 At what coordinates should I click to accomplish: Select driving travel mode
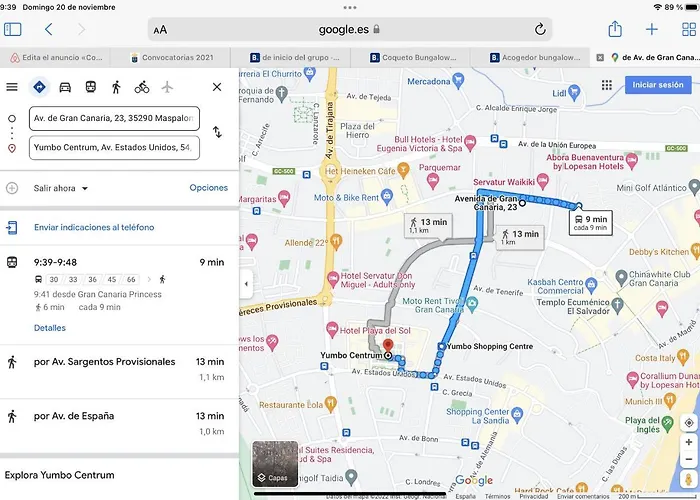coord(65,87)
